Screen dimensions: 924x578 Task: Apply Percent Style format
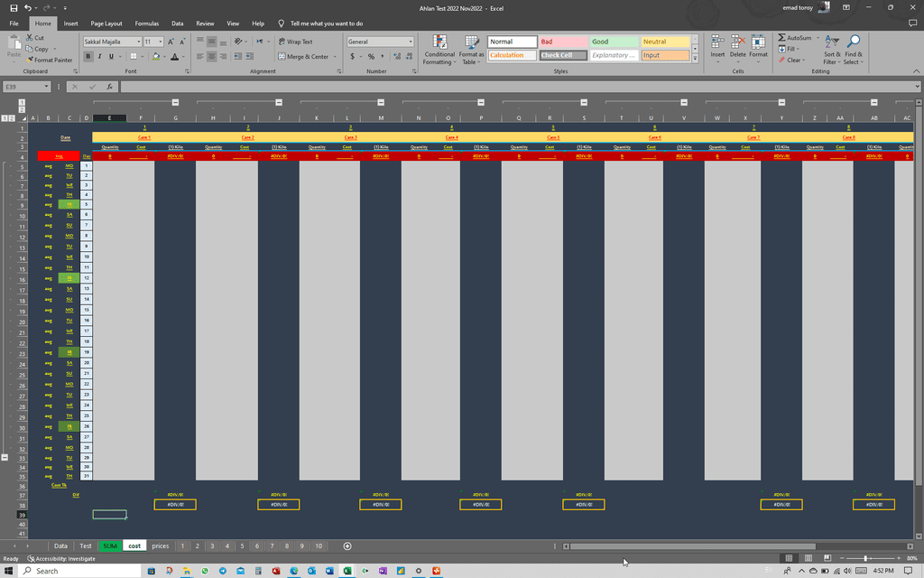[371, 57]
